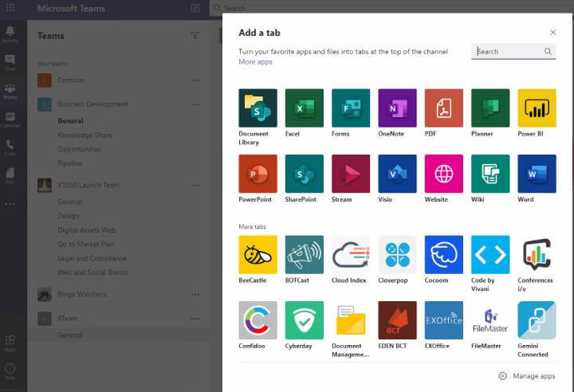Image resolution: width=574 pixels, height=392 pixels.
Task: Select the Wiki app tile
Action: (x=490, y=174)
